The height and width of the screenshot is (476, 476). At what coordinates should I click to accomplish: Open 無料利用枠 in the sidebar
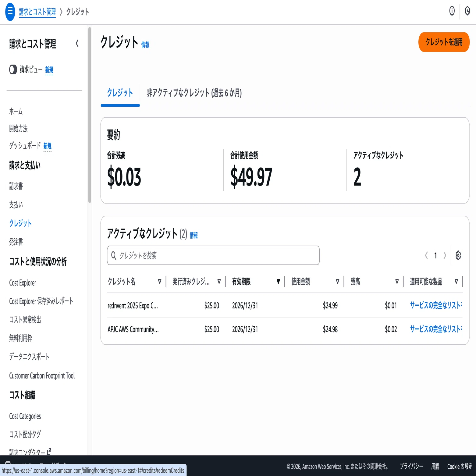pos(20,338)
